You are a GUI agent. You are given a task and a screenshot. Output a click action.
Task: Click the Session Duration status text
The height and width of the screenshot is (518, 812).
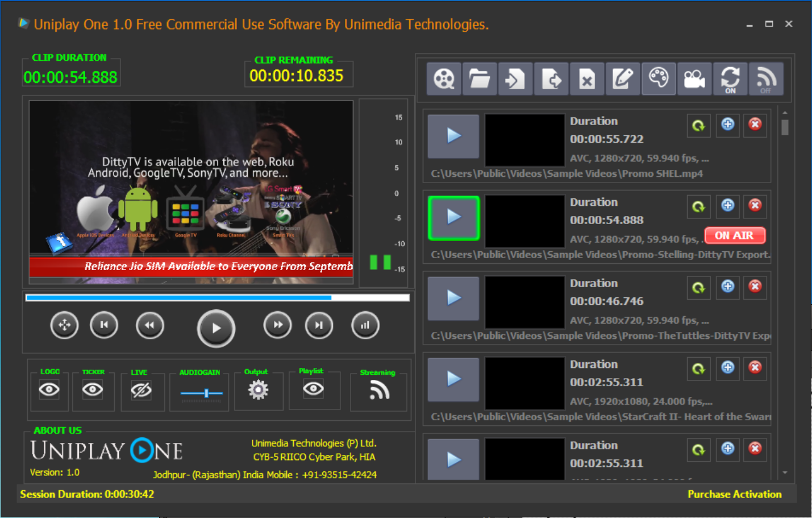[x=87, y=494]
